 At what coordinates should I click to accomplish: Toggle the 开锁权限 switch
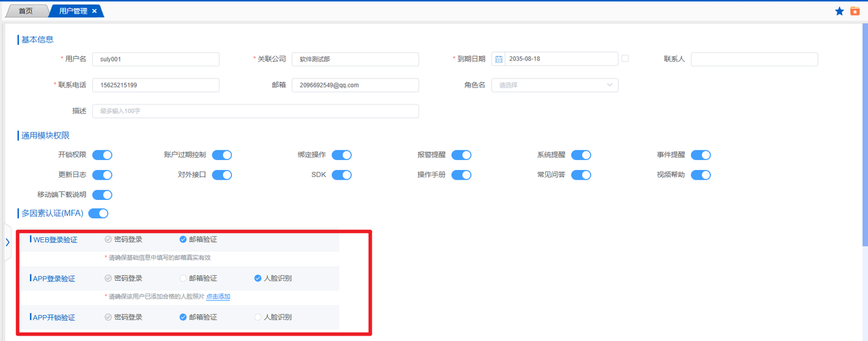point(102,155)
